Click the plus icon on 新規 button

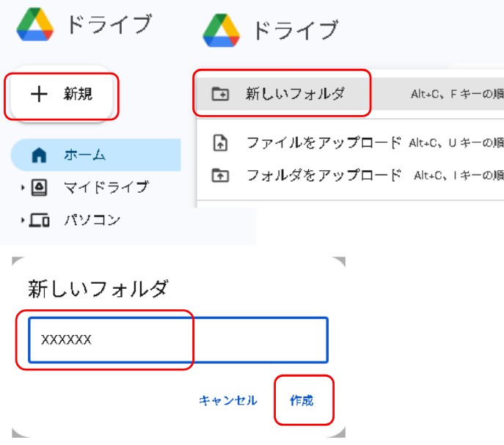(x=38, y=94)
